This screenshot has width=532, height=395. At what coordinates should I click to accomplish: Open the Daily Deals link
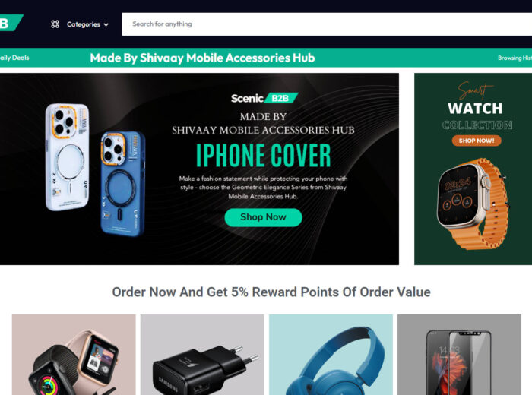tap(14, 58)
